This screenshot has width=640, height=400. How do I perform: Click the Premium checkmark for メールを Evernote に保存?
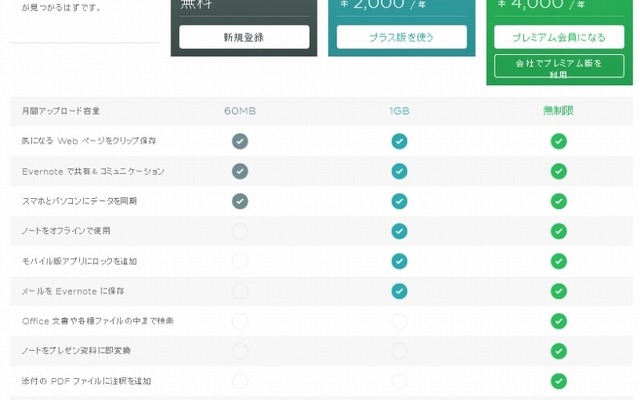click(x=558, y=291)
